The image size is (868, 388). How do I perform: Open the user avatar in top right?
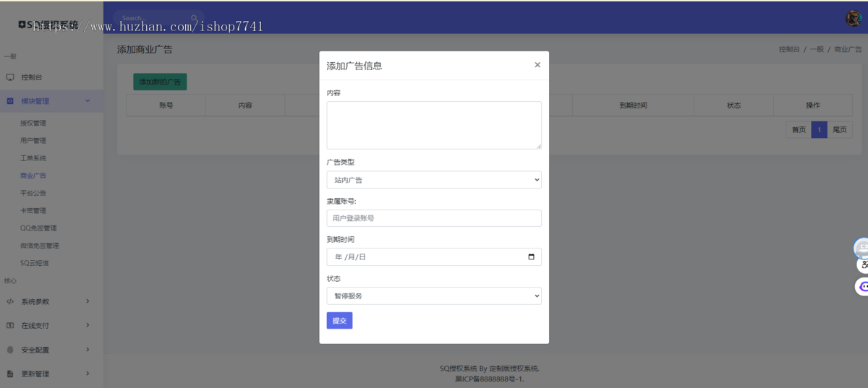coord(853,19)
